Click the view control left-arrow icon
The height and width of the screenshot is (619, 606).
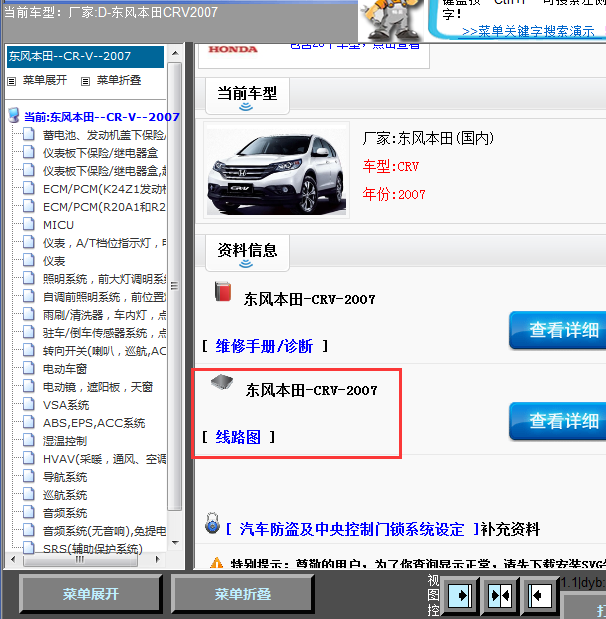(x=538, y=595)
